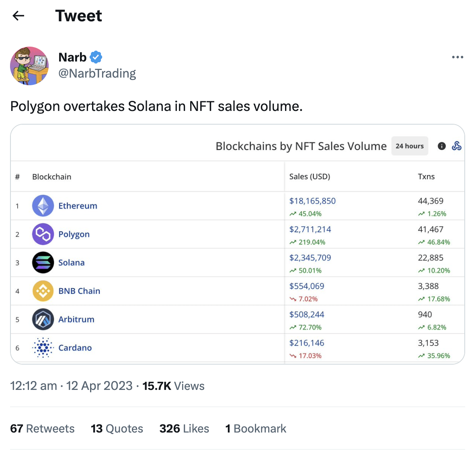
Task: Open Narb's profile via @NarbTrading handle
Action: [x=97, y=73]
